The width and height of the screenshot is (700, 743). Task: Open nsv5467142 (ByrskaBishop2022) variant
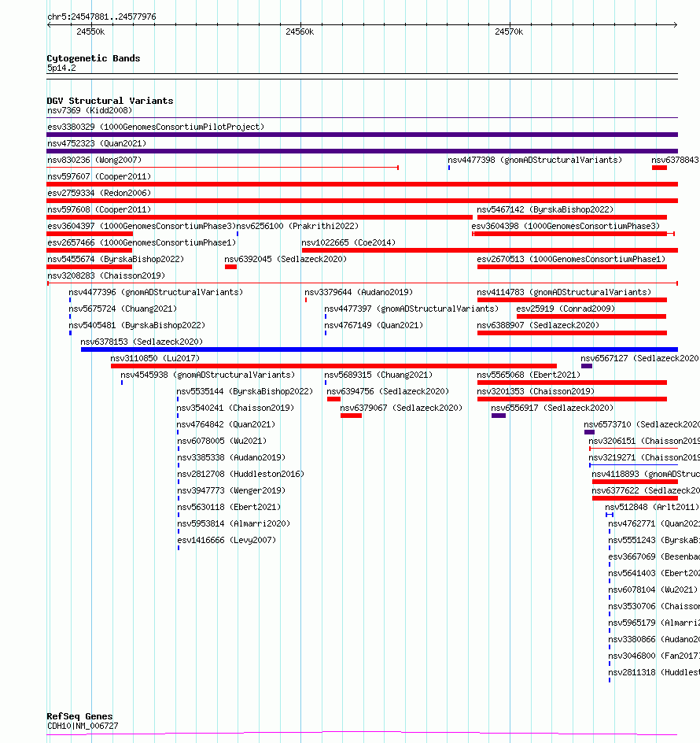click(545, 210)
